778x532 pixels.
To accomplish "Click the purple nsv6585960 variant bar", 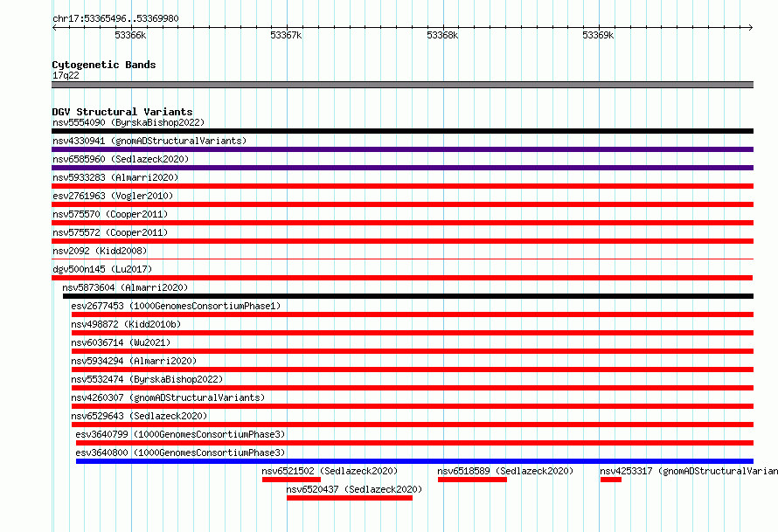I will pyautogui.click(x=402, y=168).
